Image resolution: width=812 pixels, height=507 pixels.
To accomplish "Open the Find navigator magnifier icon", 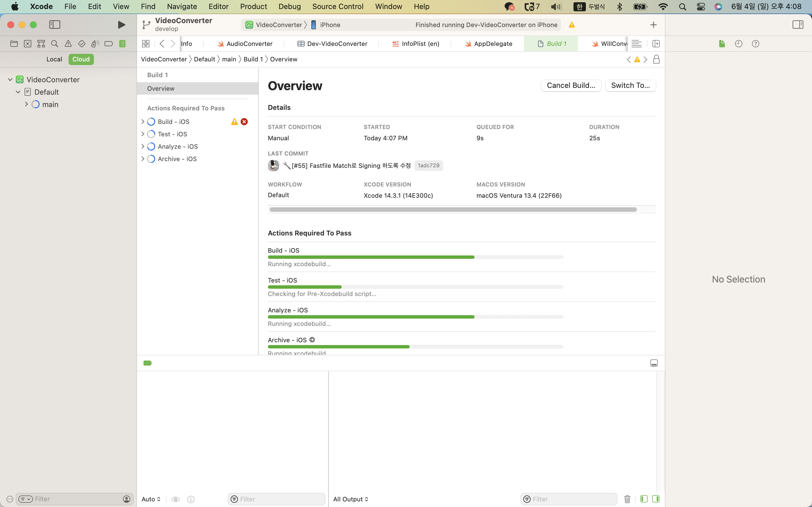I will tap(54, 44).
